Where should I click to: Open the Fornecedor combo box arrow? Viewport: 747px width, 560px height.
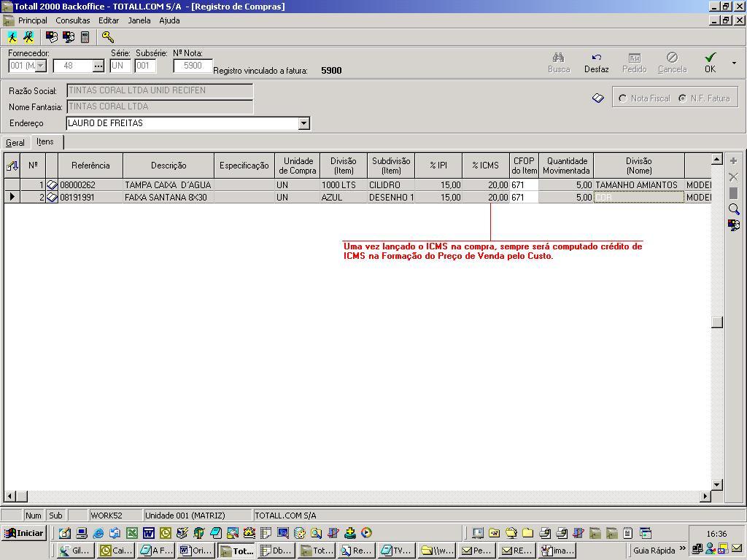point(41,66)
